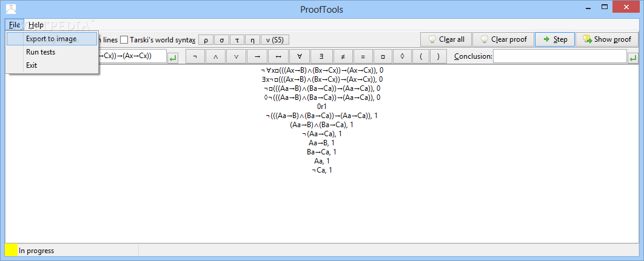Insert the universal quantifier ∀ symbol

[x=299, y=57]
